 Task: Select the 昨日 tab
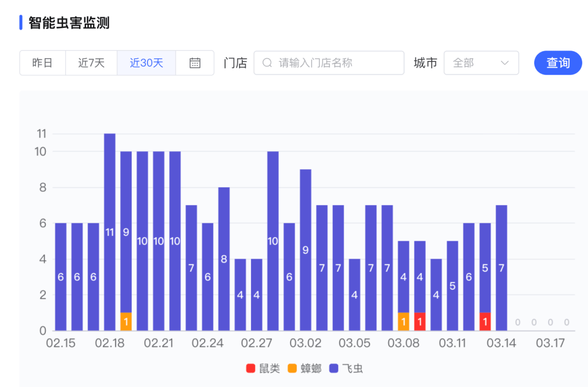point(42,63)
